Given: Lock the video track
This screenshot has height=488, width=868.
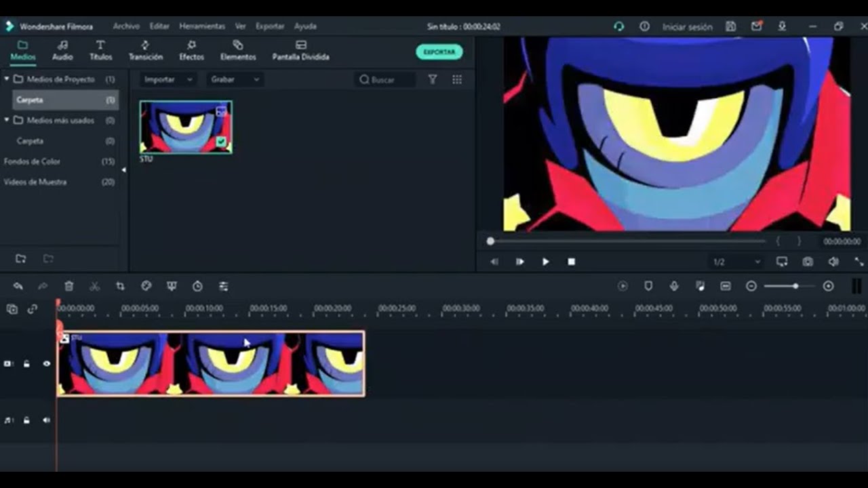Looking at the screenshot, I should [26, 364].
